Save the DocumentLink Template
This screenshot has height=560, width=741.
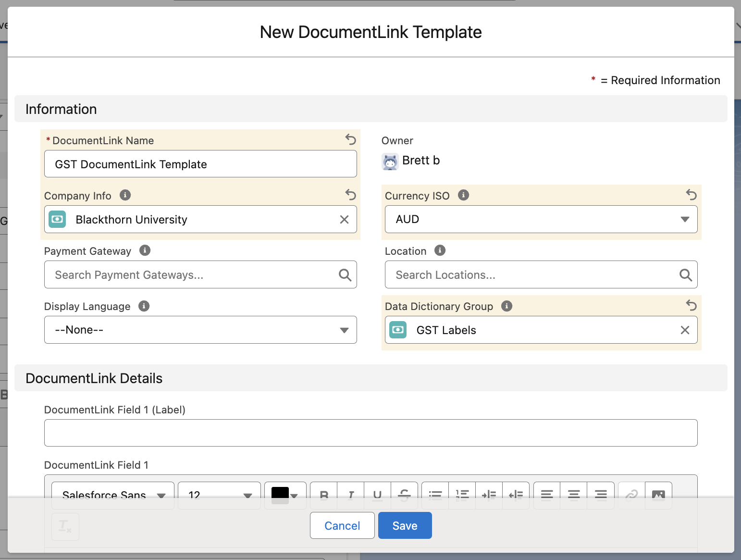coord(405,525)
